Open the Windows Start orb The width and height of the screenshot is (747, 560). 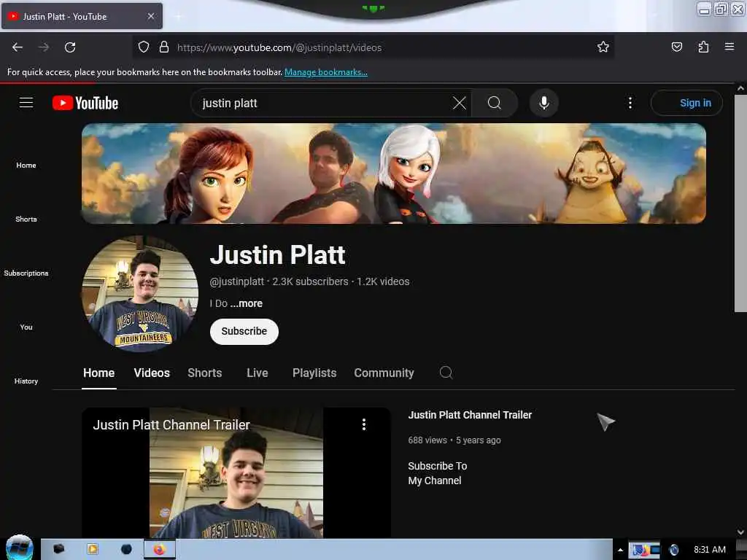(19, 548)
